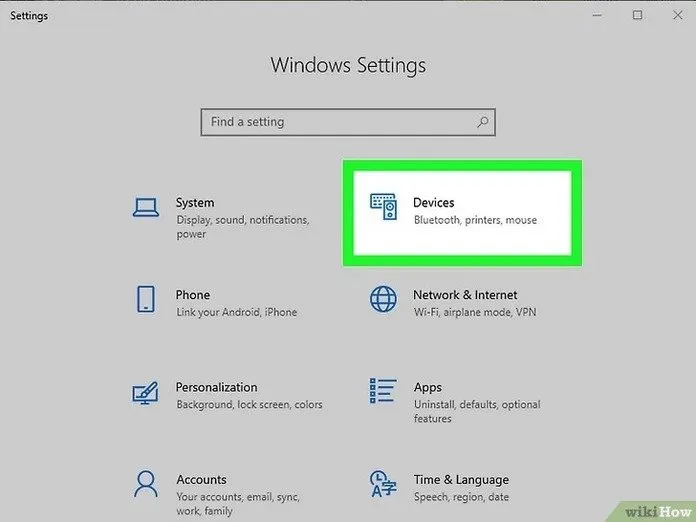This screenshot has width=696, height=522.
Task: Click the Time & Language icon
Action: [x=383, y=485]
